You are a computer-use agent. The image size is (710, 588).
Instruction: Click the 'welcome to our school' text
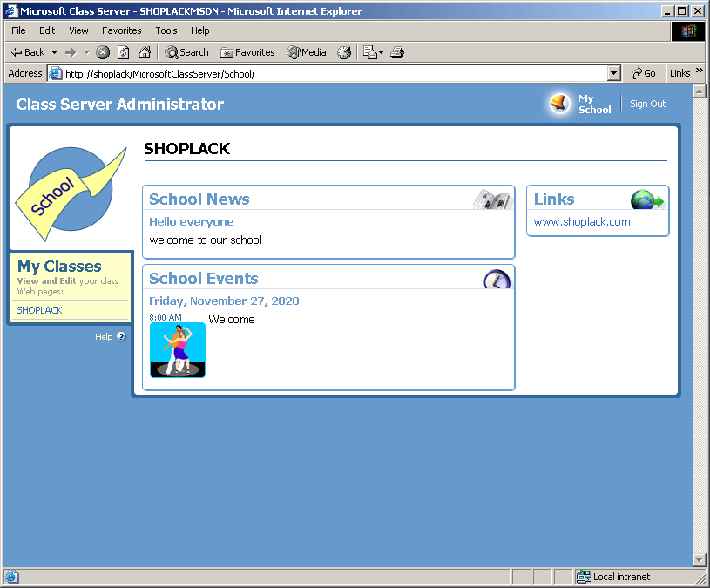point(206,240)
